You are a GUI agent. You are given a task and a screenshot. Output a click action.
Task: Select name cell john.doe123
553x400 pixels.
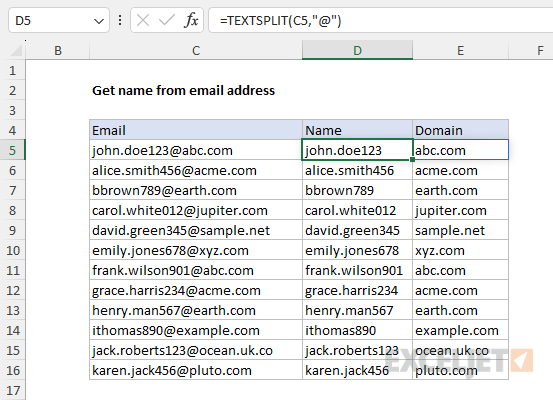pos(357,150)
